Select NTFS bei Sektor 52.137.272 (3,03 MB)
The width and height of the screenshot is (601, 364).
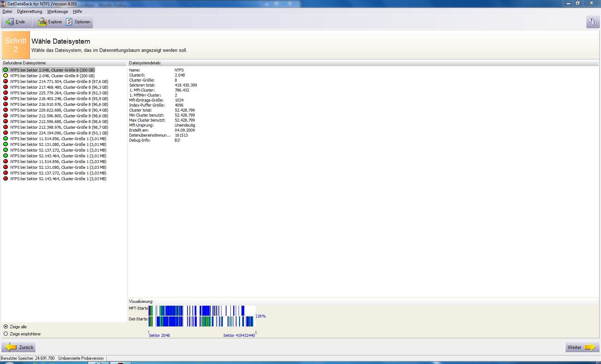58,173
